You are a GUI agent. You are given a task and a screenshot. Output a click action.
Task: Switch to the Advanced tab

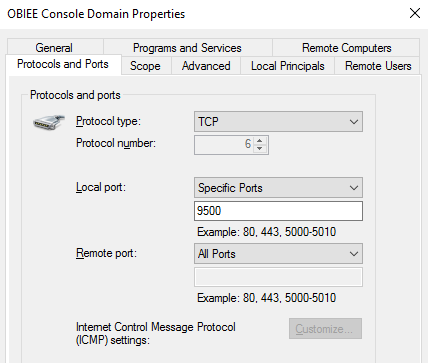(206, 66)
